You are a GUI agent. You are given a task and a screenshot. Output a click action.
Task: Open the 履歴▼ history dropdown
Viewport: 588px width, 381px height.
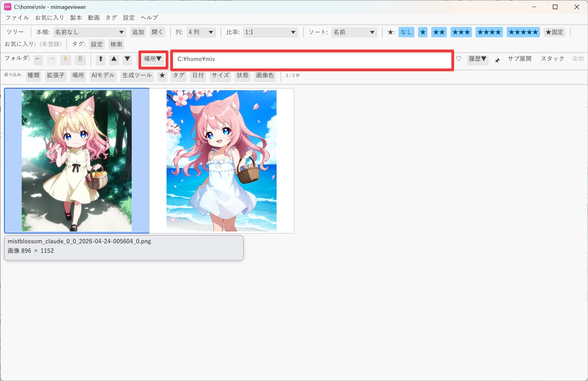[x=478, y=59]
